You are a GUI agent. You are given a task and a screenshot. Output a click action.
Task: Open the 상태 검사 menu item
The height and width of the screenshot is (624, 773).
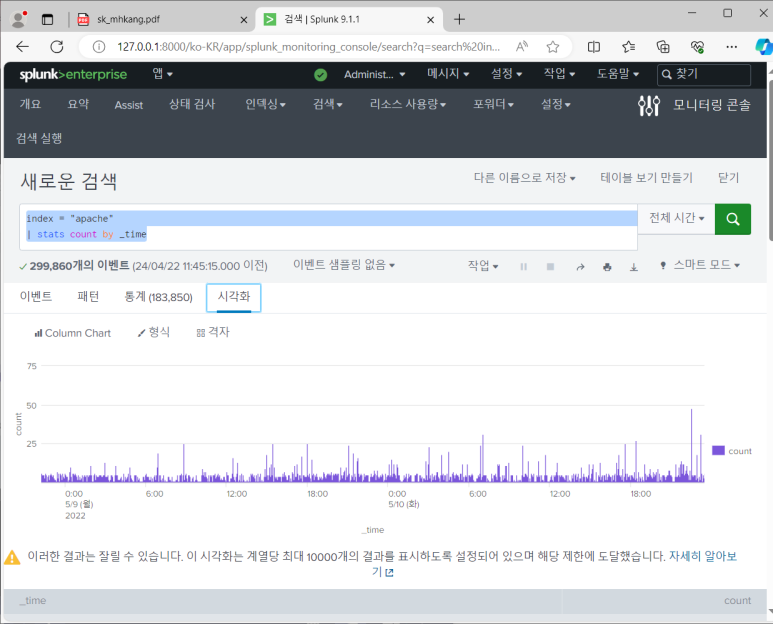[192, 104]
